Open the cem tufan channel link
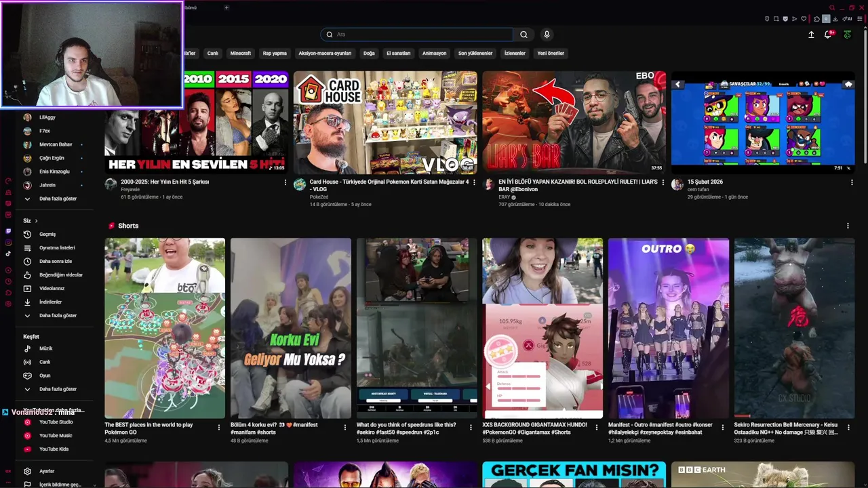This screenshot has height=488, width=868. click(698, 190)
